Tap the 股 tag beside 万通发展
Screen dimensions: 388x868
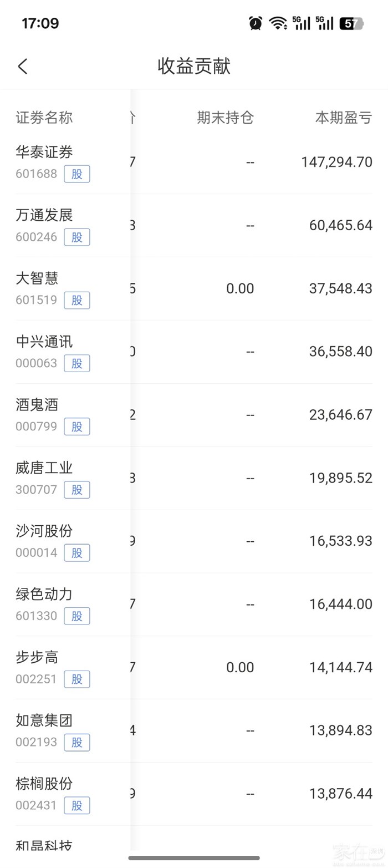[x=76, y=237]
